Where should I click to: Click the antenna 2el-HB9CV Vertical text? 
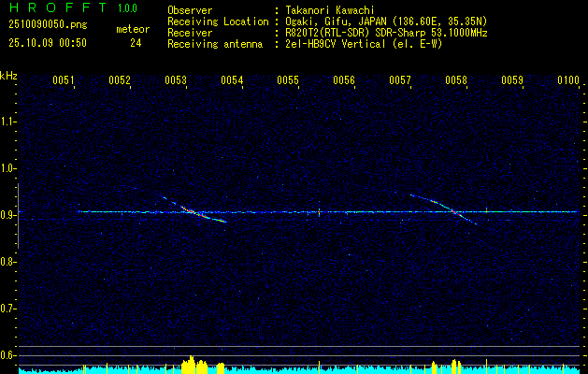point(364,44)
